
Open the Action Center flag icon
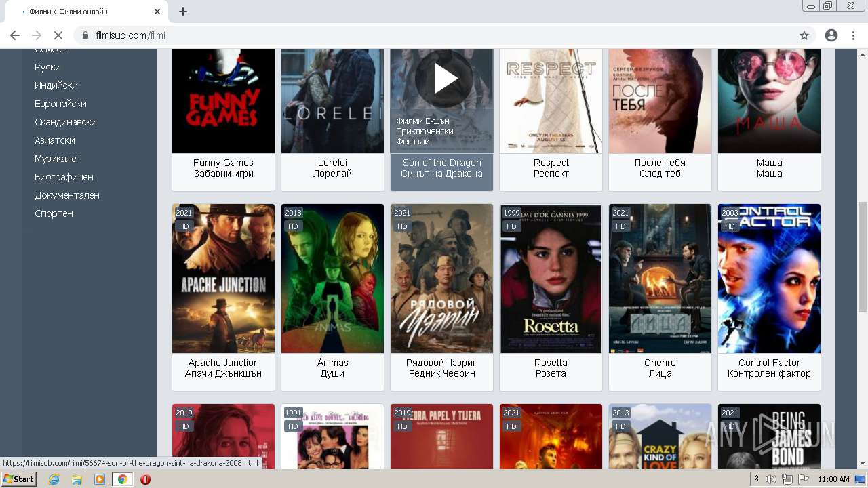coord(804,479)
